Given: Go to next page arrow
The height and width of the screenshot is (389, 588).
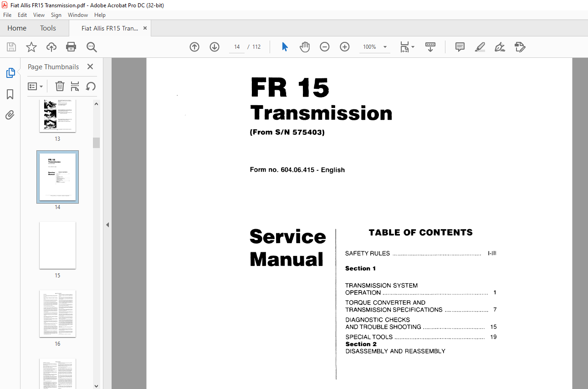Looking at the screenshot, I should pyautogui.click(x=215, y=47).
